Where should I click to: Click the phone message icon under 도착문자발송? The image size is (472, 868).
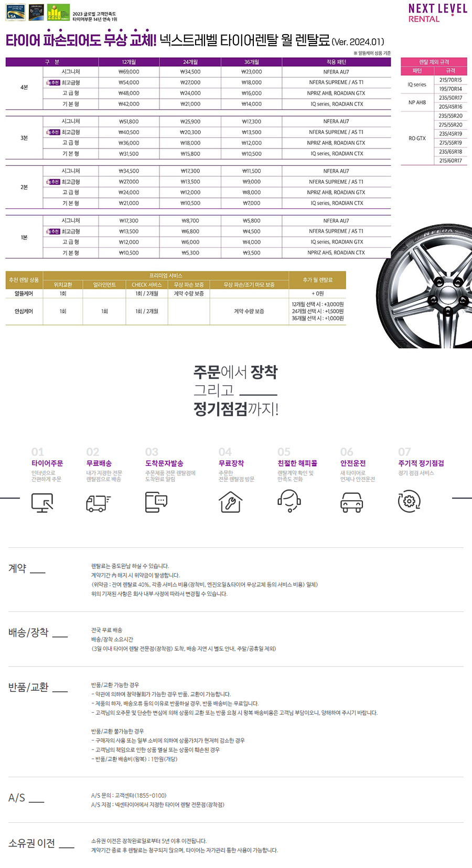point(156,502)
